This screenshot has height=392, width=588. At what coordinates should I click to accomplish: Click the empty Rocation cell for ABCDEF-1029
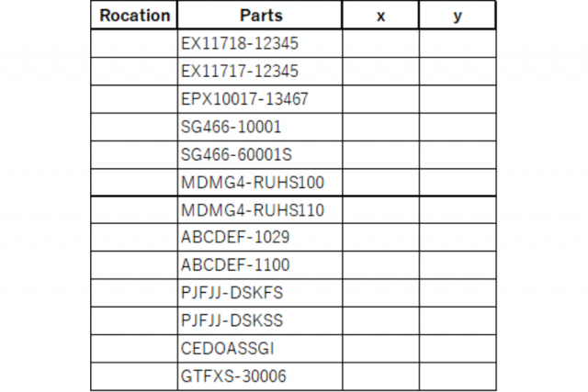click(134, 238)
